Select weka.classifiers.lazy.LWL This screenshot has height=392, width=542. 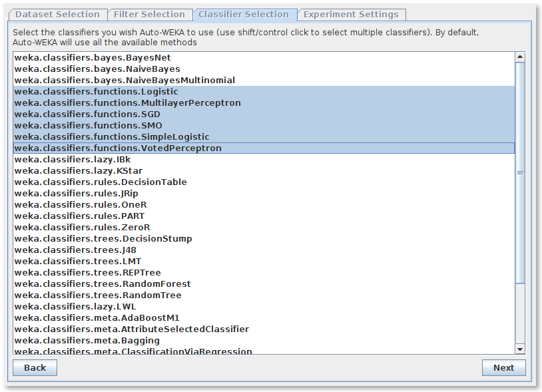coord(264,307)
